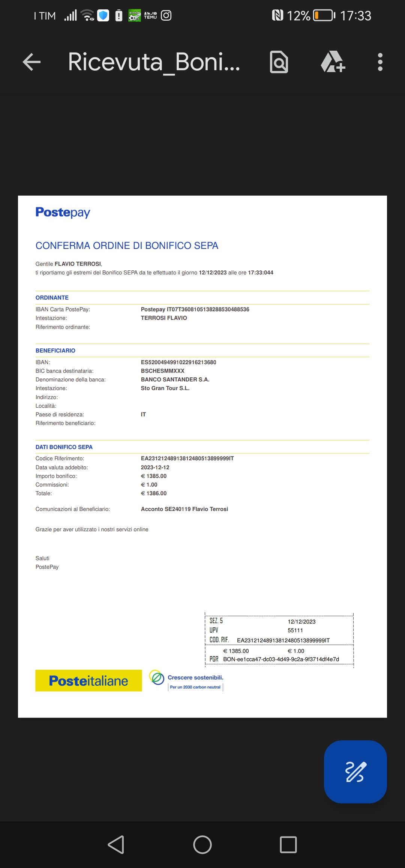Viewport: 405px width, 868px height.
Task: Tap the Android home navigation button
Action: pyautogui.click(x=202, y=845)
